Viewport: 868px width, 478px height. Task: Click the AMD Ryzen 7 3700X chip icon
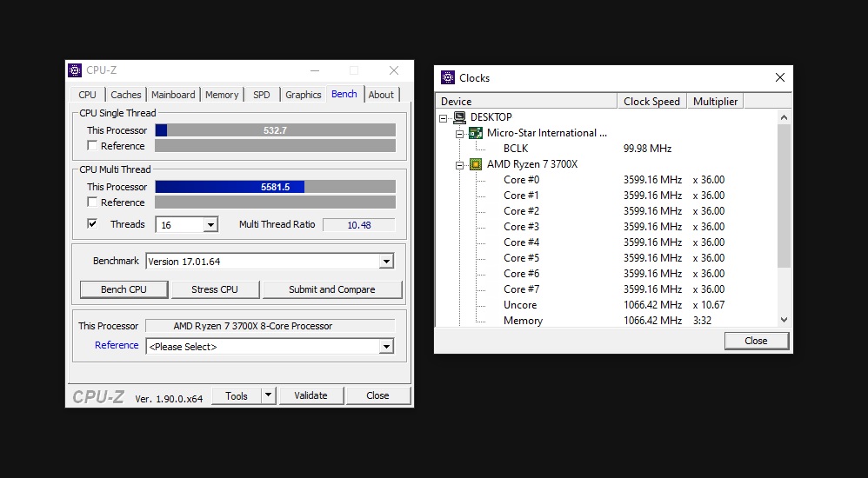coord(476,164)
